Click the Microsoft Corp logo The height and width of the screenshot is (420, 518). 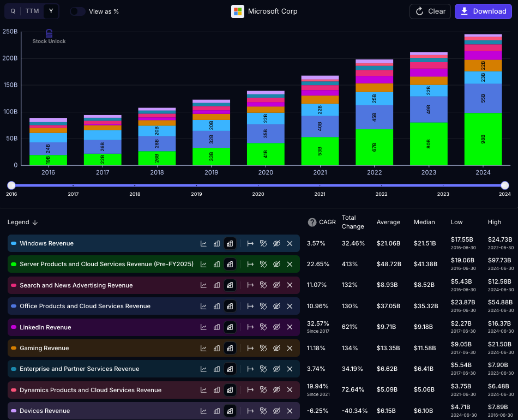coord(238,11)
